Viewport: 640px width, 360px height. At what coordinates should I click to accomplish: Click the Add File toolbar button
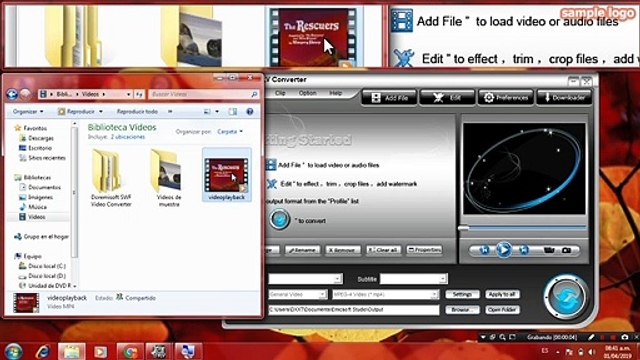[x=389, y=98]
